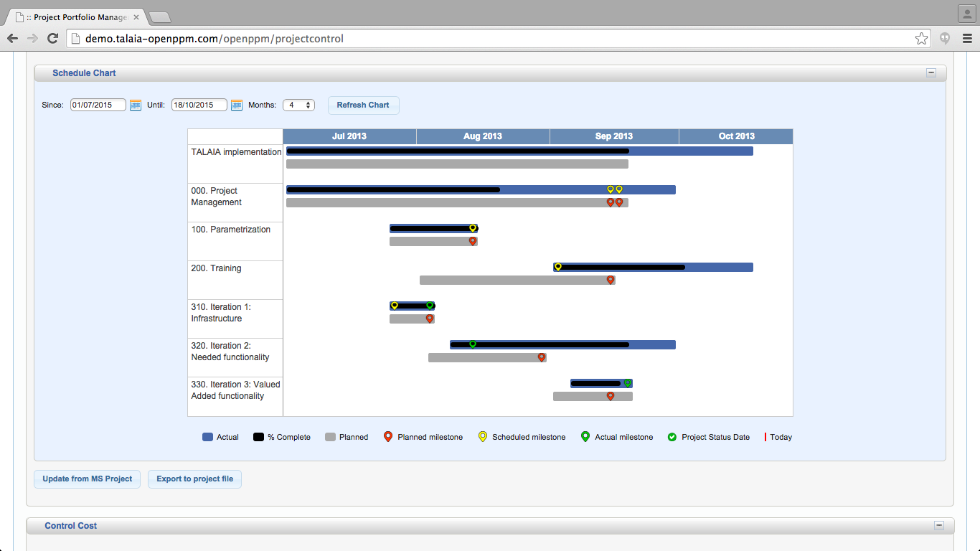Click the green actual milestone on Iteration 1
The width and height of the screenshot is (980, 551).
point(429,305)
